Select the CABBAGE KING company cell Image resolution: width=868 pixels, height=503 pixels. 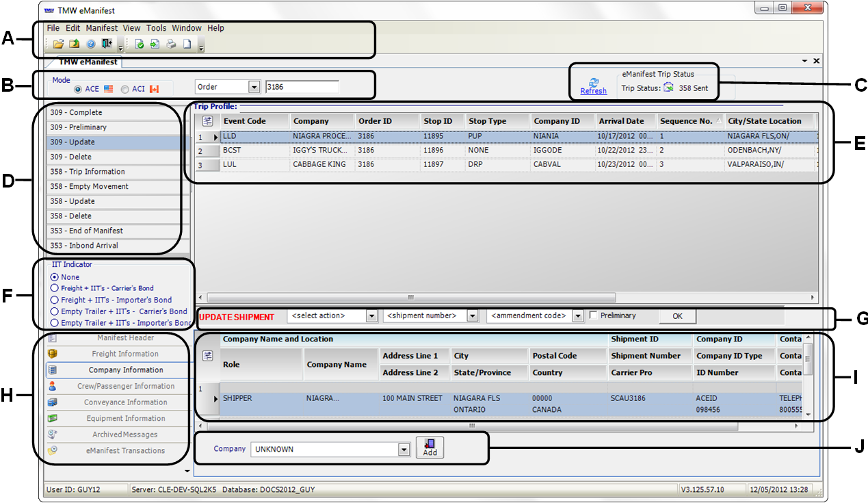coord(322,164)
